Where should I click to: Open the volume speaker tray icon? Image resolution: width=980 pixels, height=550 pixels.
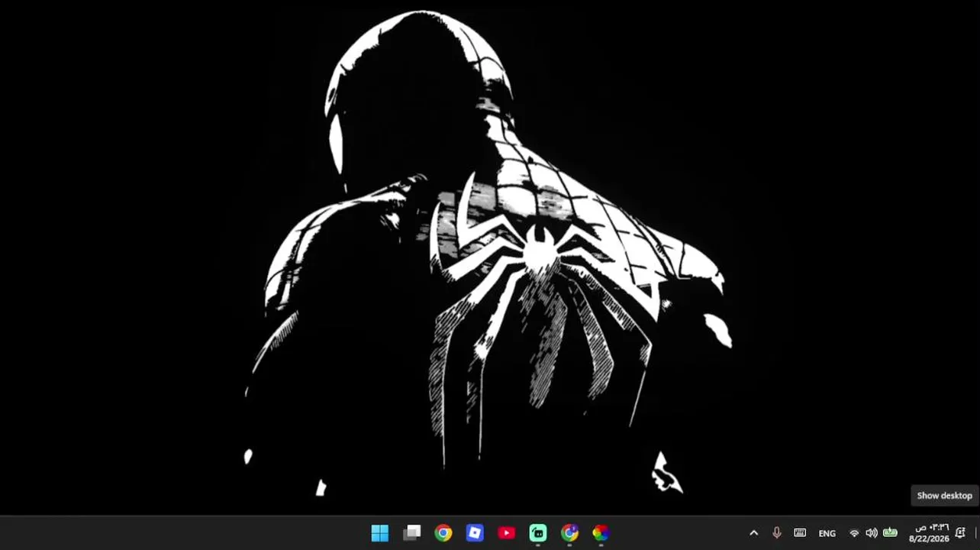pyautogui.click(x=872, y=533)
